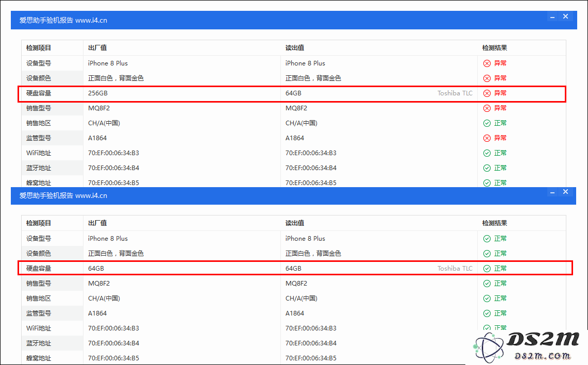Click the 蓝牙地址 row label in lower report
This screenshot has height=365, width=588.
pyautogui.click(x=39, y=343)
